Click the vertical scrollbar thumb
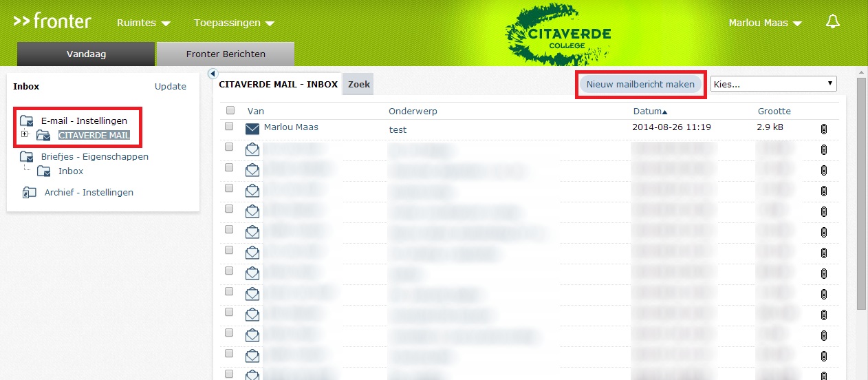Image resolution: width=868 pixels, height=380 pixels. (x=861, y=193)
